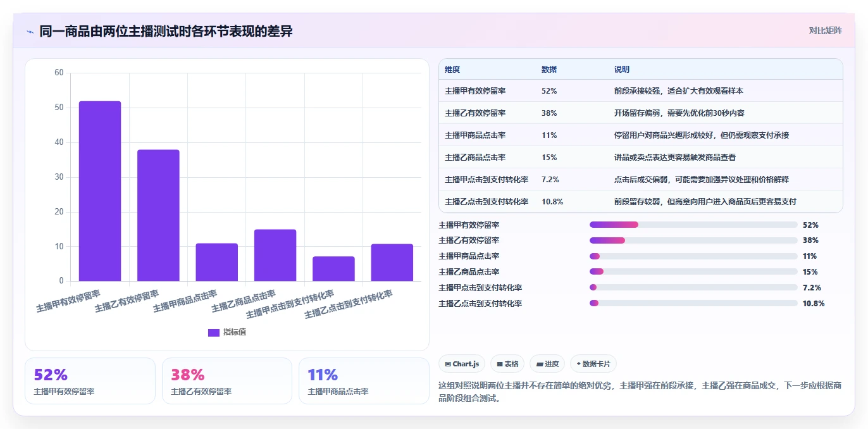
Task: Click the 主播甲有效停留率 bar in the chart
Action: pos(100,191)
